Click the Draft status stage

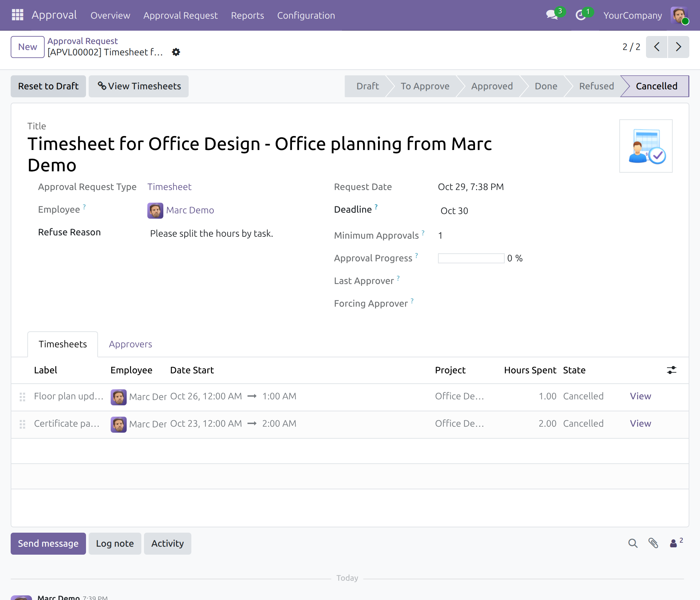[367, 86]
